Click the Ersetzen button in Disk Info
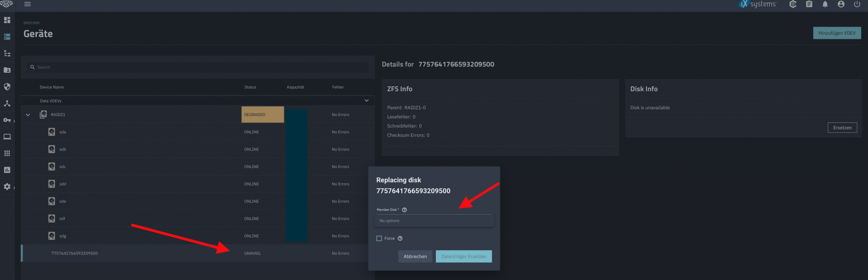The width and height of the screenshot is (868, 280). [x=842, y=128]
